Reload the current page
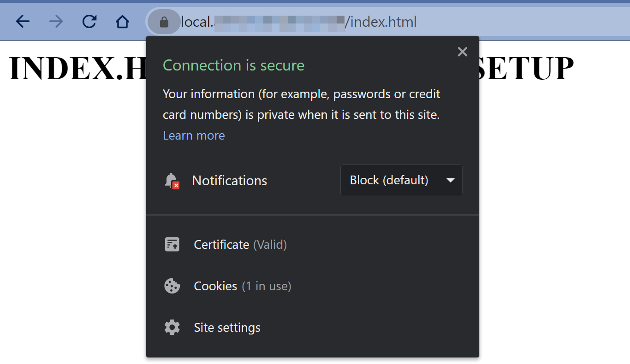 pyautogui.click(x=89, y=22)
